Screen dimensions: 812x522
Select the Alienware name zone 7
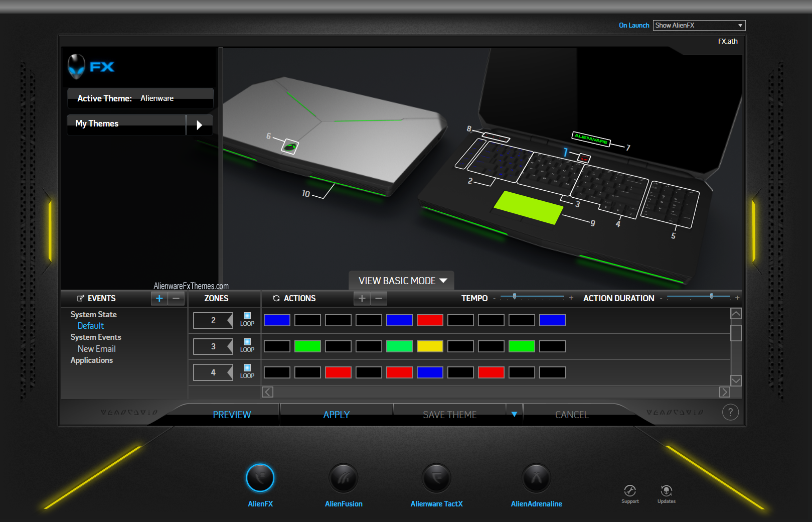tap(591, 139)
